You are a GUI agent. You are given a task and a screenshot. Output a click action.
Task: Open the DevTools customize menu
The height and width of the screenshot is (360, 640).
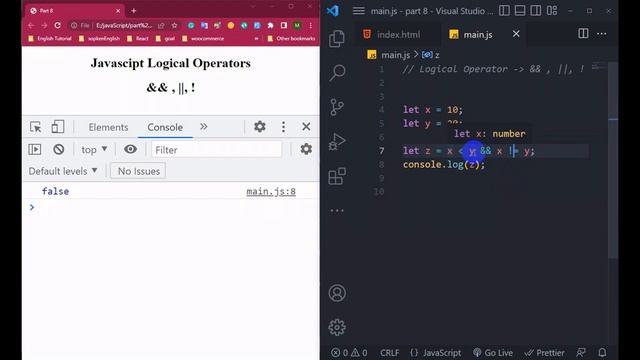pos(283,127)
